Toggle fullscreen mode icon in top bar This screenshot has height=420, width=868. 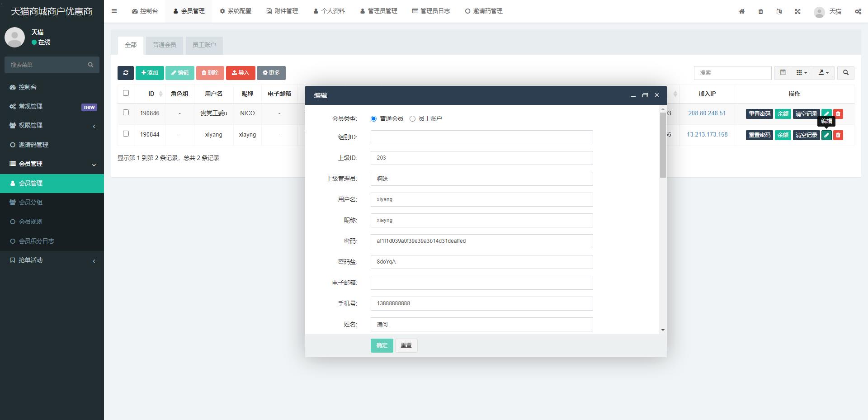click(x=798, y=11)
